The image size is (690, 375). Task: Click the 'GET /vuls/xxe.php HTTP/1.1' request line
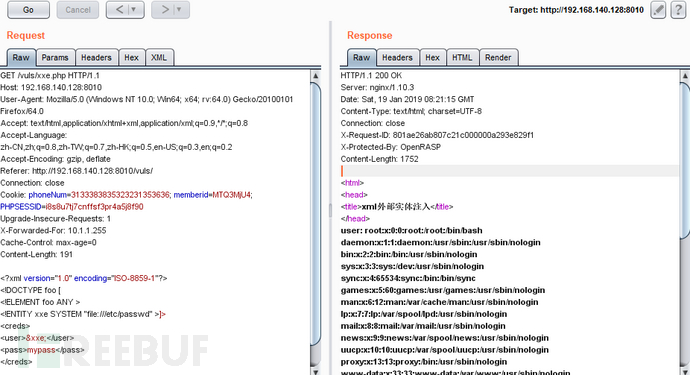coord(50,76)
